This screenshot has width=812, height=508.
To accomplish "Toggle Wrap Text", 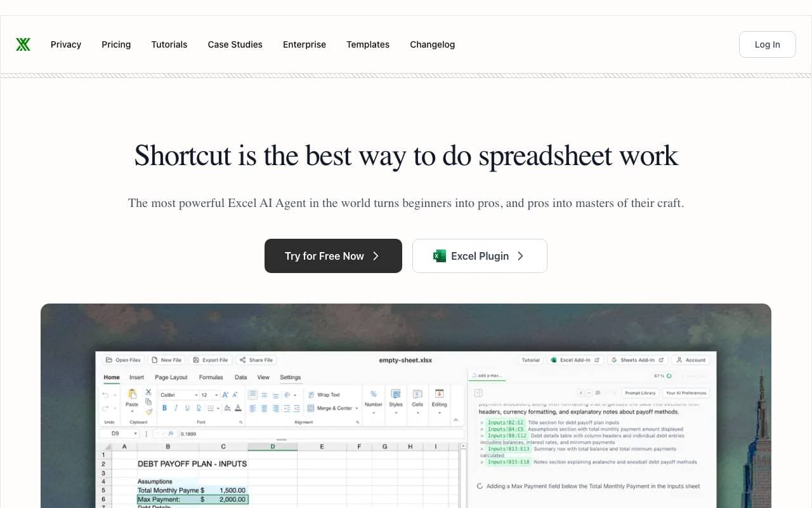I will 324,395.
